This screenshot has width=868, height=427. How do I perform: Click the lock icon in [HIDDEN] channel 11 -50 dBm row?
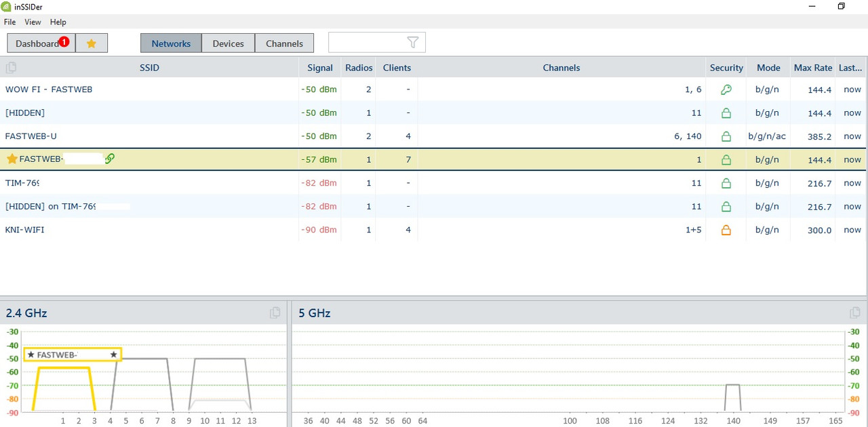(726, 113)
